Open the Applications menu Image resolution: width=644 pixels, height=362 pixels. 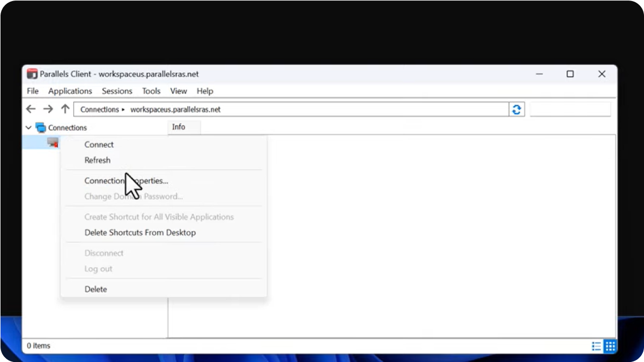click(x=70, y=91)
